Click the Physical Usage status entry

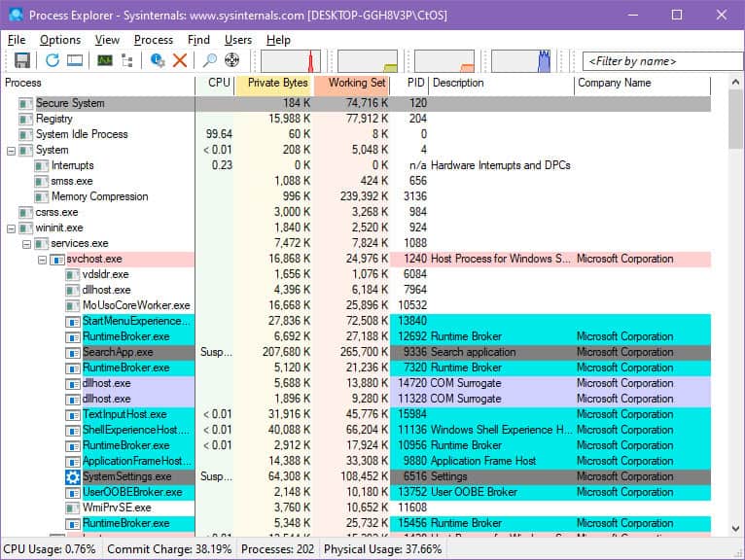click(x=383, y=549)
